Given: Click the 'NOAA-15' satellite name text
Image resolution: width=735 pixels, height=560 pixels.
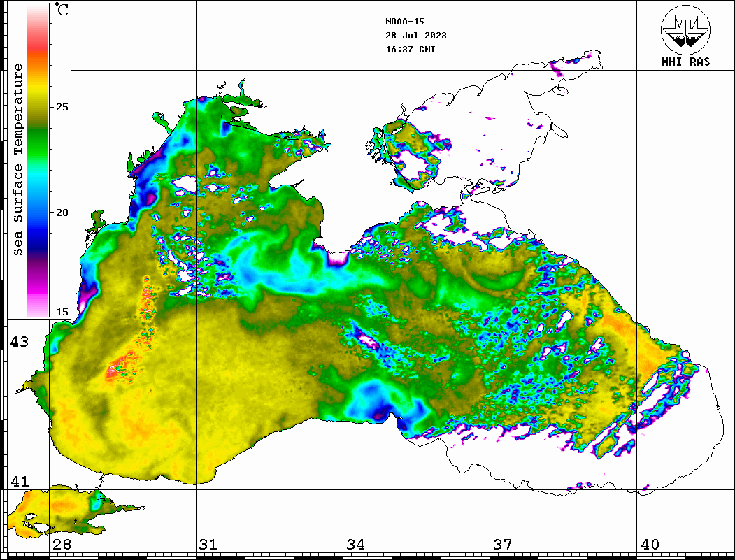Looking at the screenshot, I should (x=404, y=22).
